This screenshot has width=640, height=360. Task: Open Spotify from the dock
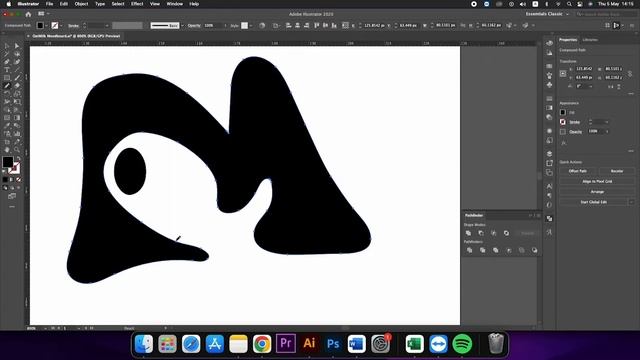pyautogui.click(x=462, y=344)
